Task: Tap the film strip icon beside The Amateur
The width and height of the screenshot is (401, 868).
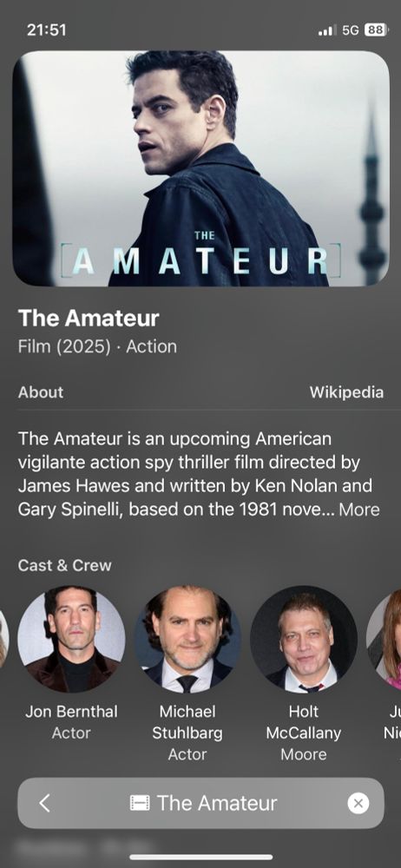Action: point(140,803)
